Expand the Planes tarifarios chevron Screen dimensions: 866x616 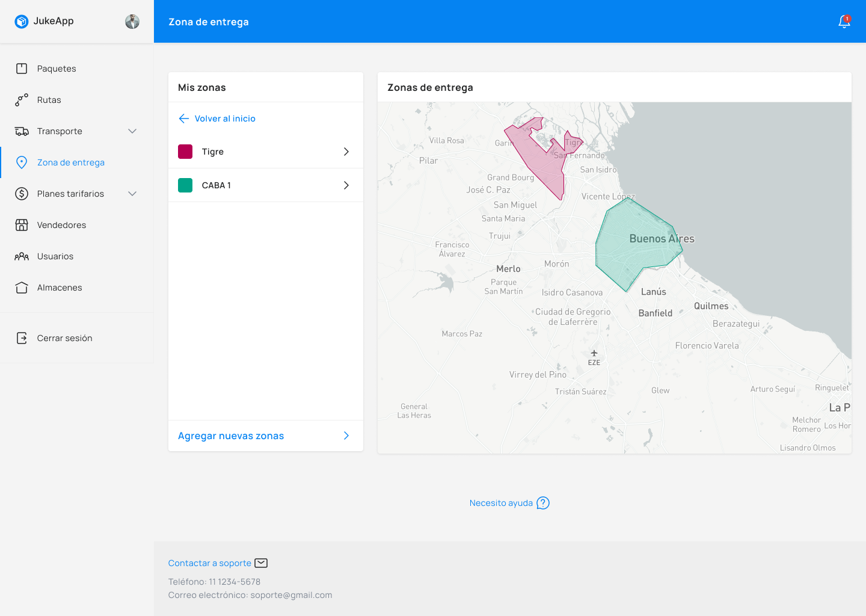[x=132, y=194]
